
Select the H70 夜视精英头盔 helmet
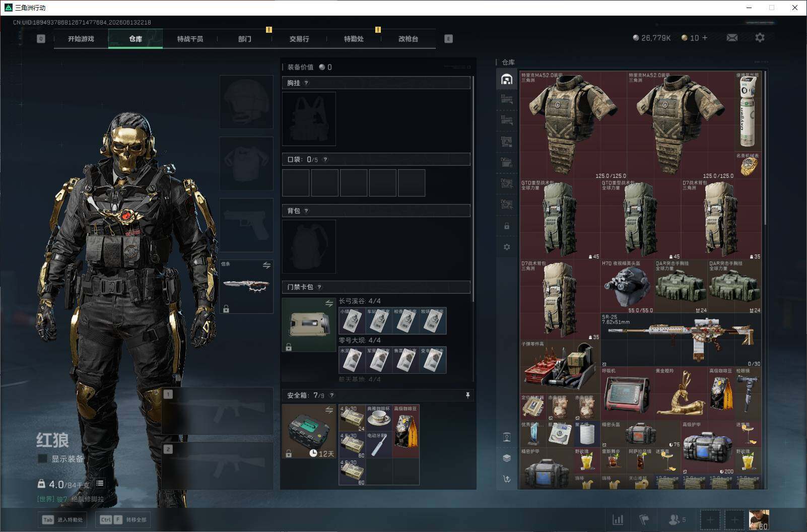(x=627, y=287)
